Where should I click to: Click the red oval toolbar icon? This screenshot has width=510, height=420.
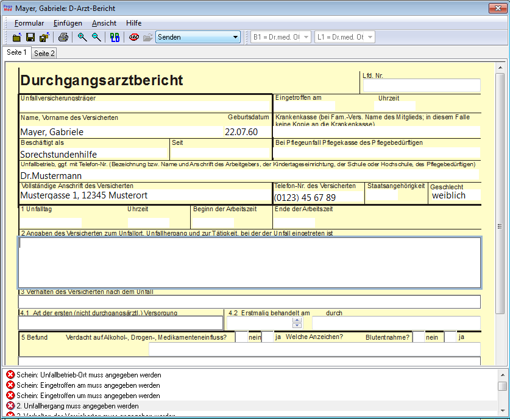click(x=134, y=37)
